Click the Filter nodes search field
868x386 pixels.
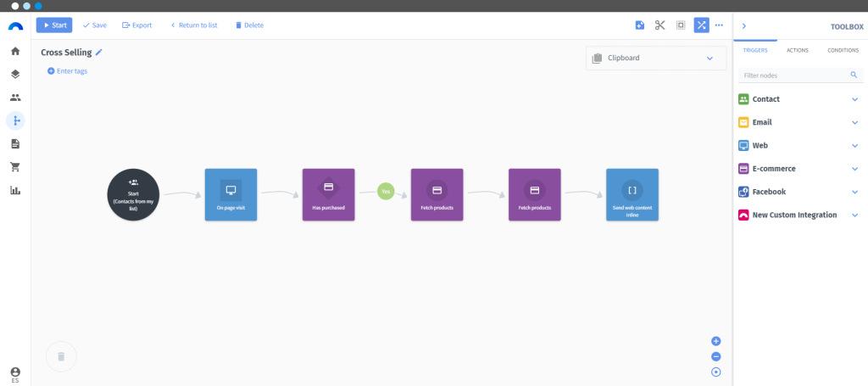[800, 75]
